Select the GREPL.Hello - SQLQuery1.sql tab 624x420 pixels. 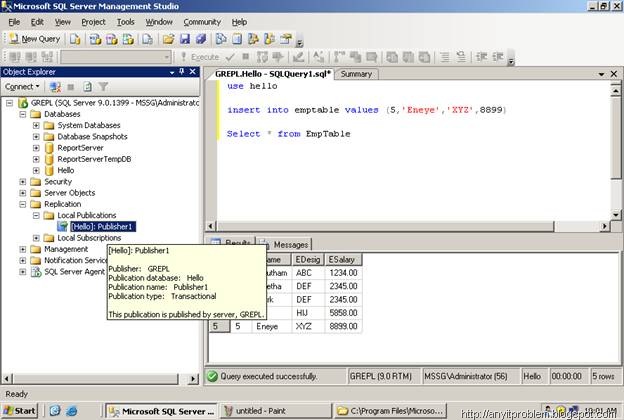(273, 74)
